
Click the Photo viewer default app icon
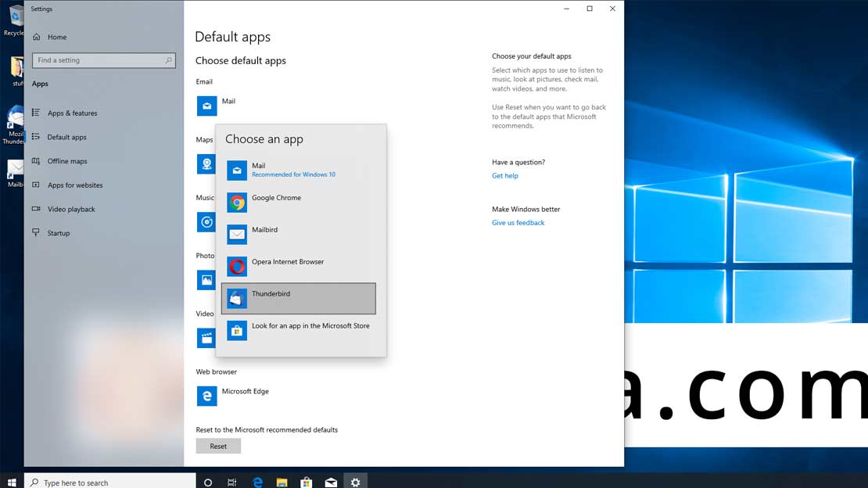[x=206, y=280]
